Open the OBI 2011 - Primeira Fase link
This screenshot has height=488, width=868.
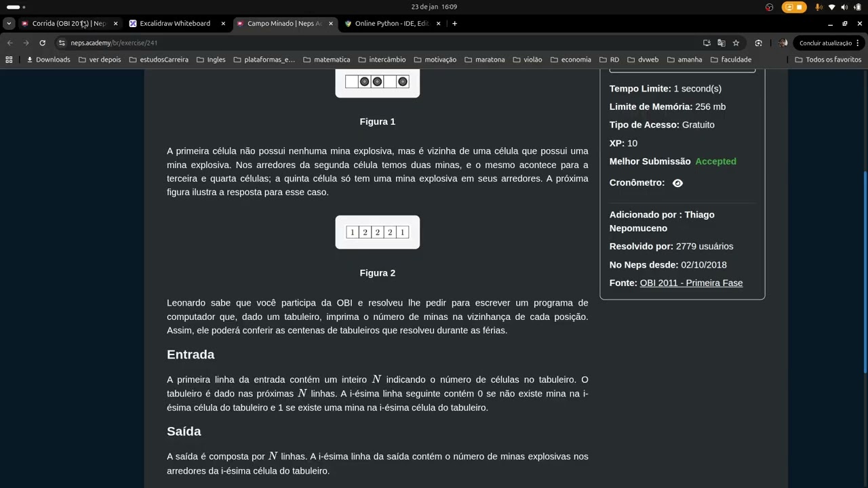[691, 283]
